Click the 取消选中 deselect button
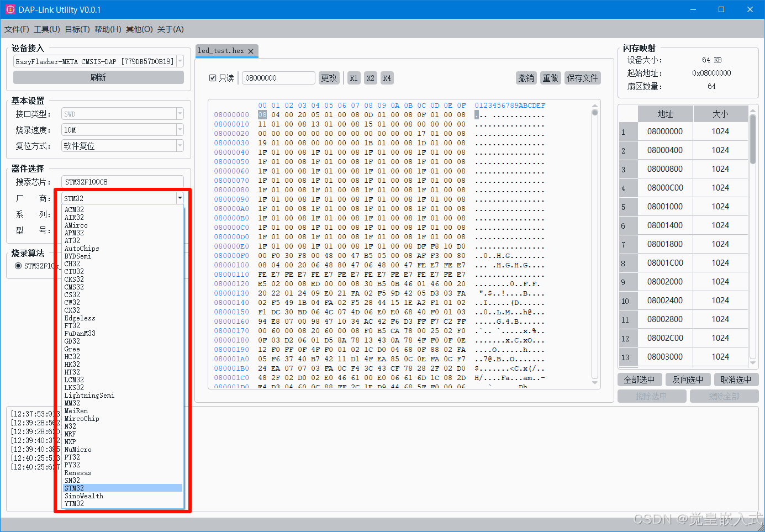 (x=736, y=380)
